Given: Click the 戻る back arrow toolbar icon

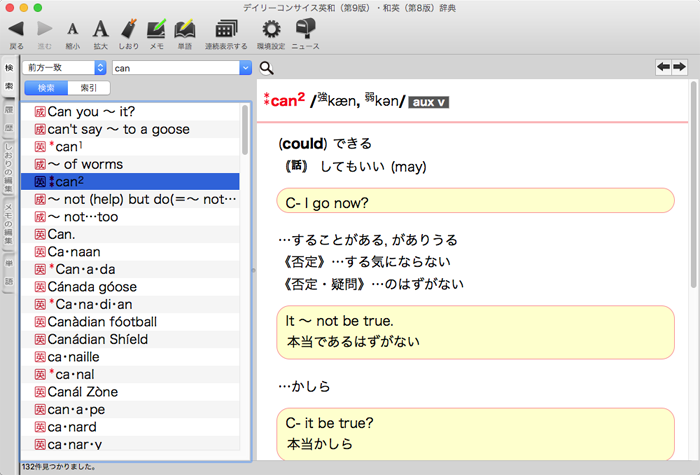Looking at the screenshot, I should click(x=17, y=29).
